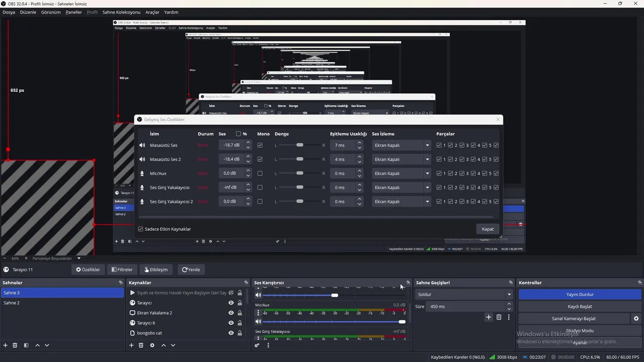Open Mic/Aux channel options dots in mixer
Screen dimensions: 644x362
pyautogui.click(x=258, y=313)
